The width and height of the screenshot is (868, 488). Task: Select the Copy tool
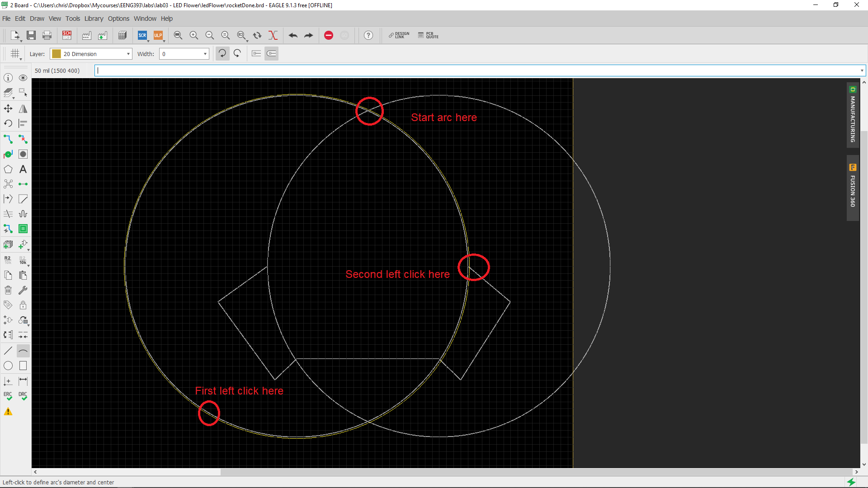tap(8, 275)
